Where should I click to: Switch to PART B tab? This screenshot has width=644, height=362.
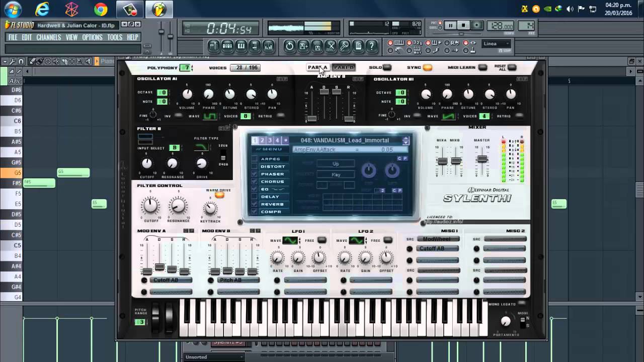[x=344, y=67]
